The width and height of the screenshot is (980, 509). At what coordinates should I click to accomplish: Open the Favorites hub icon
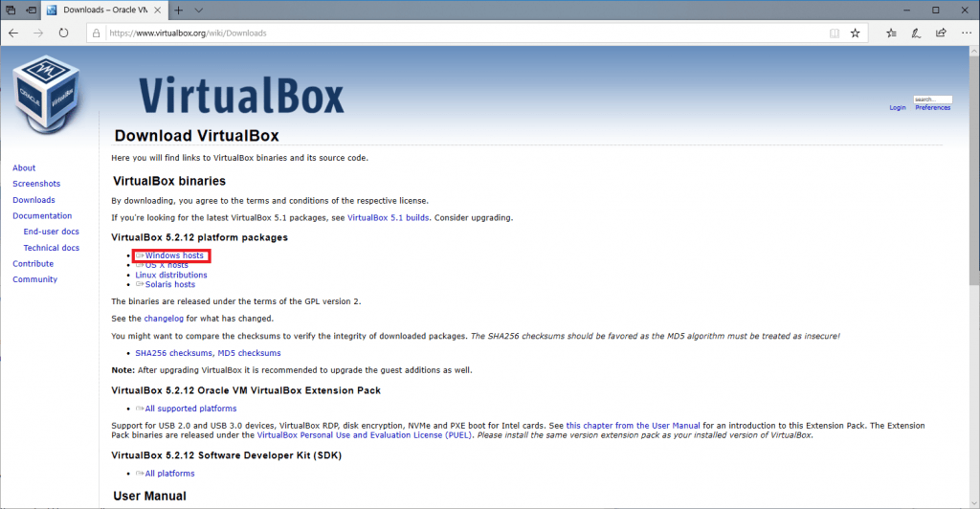tap(891, 33)
